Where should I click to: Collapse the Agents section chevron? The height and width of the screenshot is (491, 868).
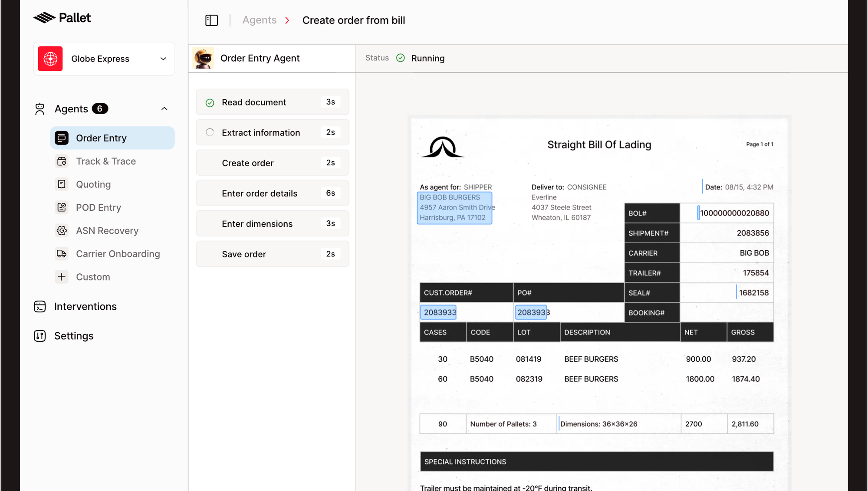pos(164,109)
